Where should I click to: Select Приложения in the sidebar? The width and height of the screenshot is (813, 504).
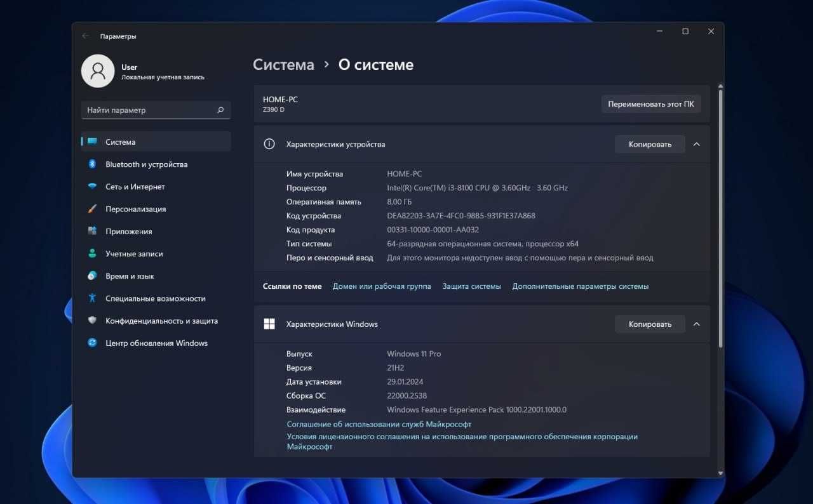[x=156, y=231]
